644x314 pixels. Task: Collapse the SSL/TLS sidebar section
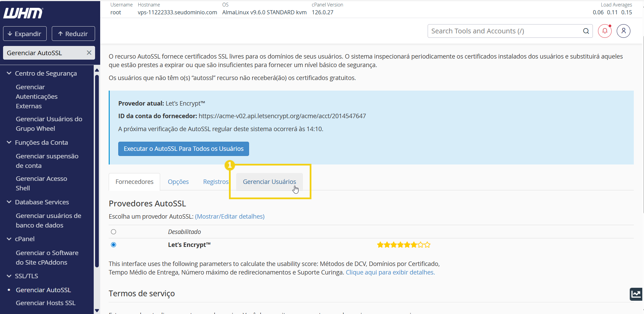(x=9, y=276)
